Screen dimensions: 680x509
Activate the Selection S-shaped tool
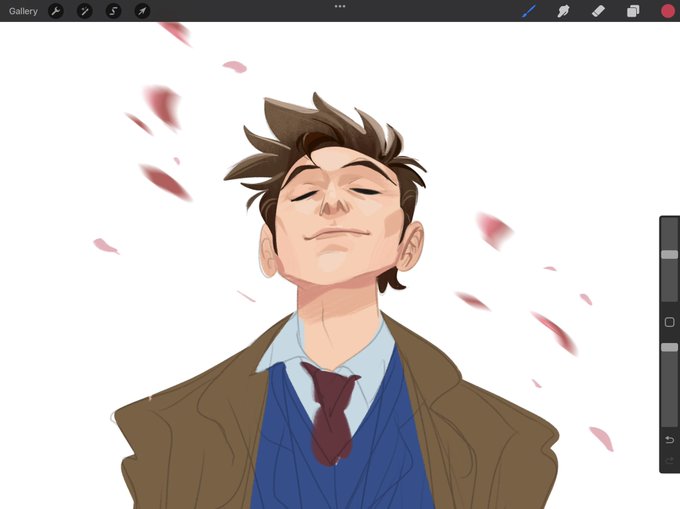click(114, 11)
